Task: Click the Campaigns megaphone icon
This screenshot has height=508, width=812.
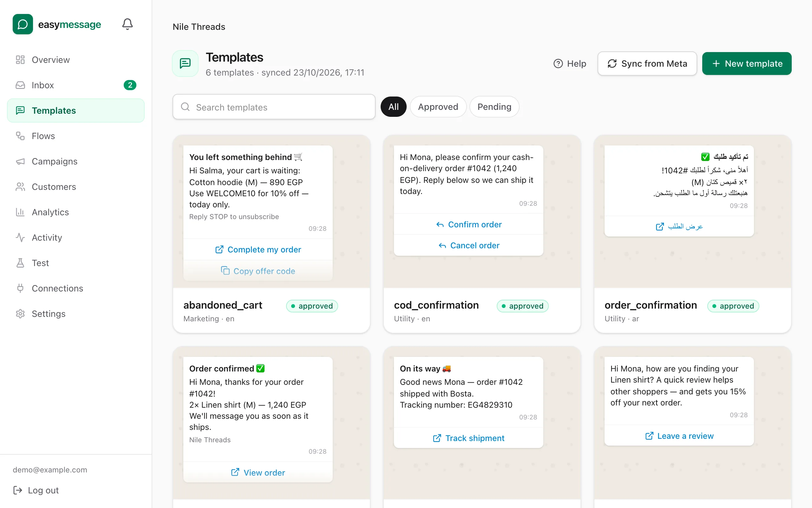Action: point(20,161)
